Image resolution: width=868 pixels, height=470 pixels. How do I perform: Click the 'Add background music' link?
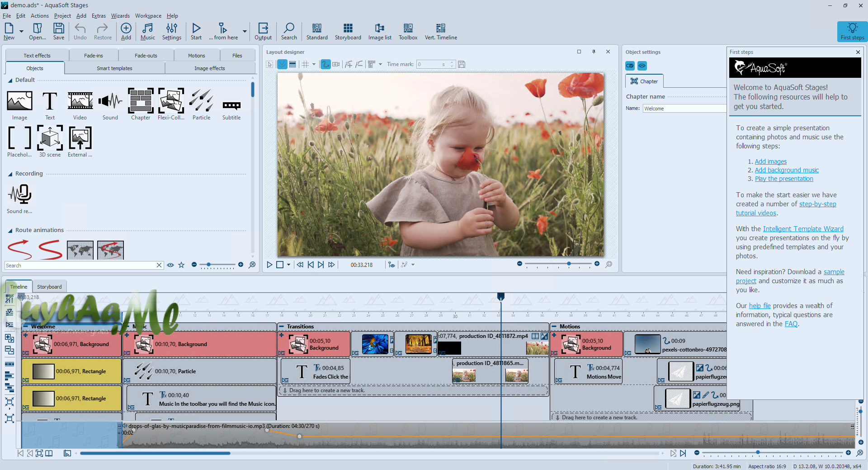pos(787,170)
